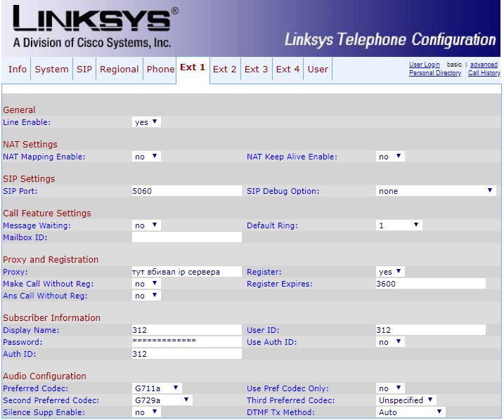
Task: Open the Message Waiting dropdown
Action: 146,225
